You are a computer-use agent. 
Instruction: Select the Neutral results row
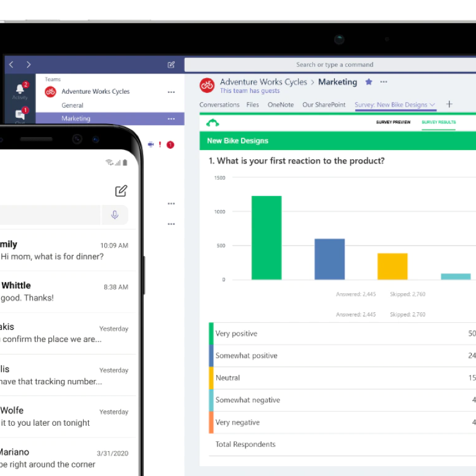tap(342, 378)
